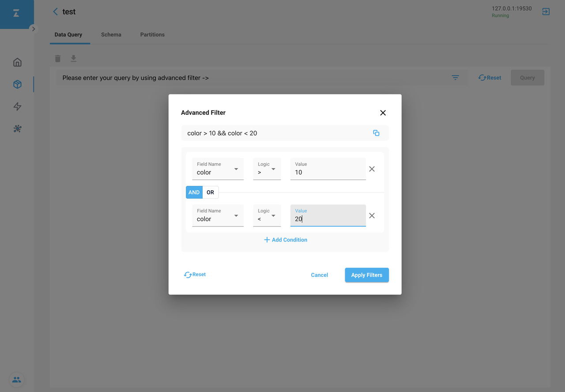Switch condition operator to OR
The width and height of the screenshot is (565, 392).
coord(210,192)
